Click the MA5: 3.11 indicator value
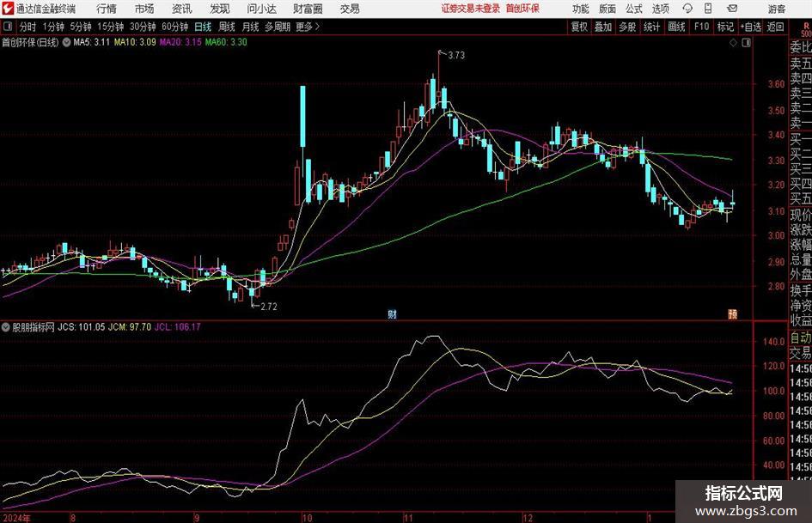This screenshot has width=812, height=523. (92, 42)
